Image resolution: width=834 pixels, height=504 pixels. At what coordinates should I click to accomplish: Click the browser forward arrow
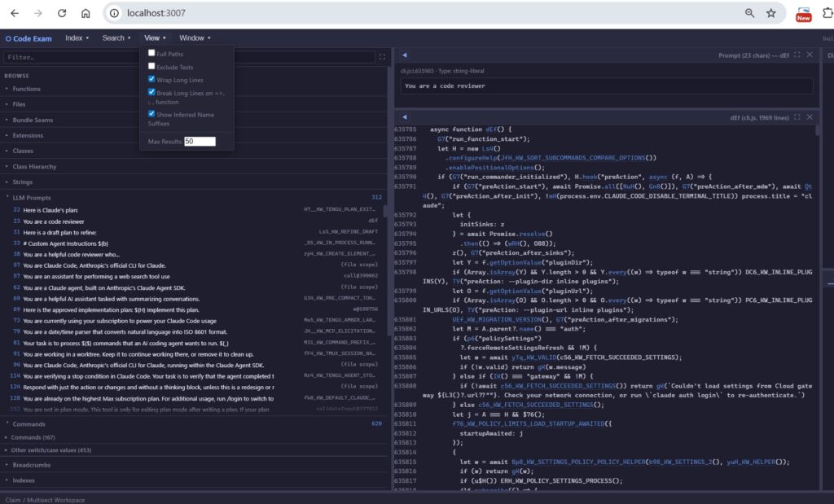pyautogui.click(x=37, y=13)
